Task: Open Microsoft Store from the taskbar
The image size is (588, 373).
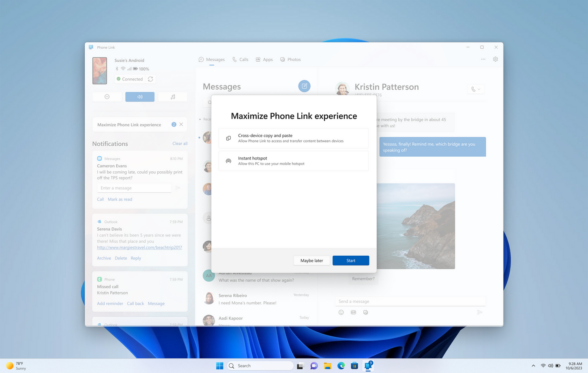Action: click(x=354, y=366)
